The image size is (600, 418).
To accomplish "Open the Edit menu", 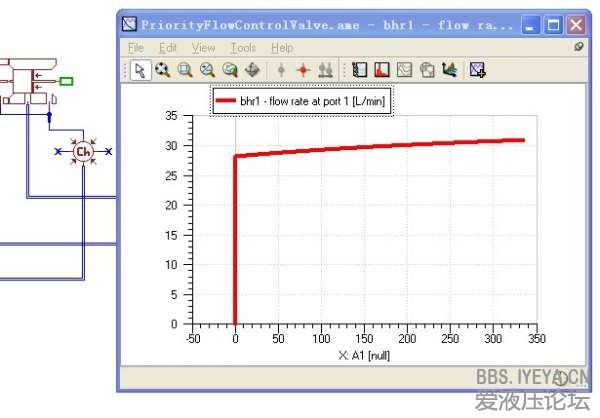I will tap(168, 47).
